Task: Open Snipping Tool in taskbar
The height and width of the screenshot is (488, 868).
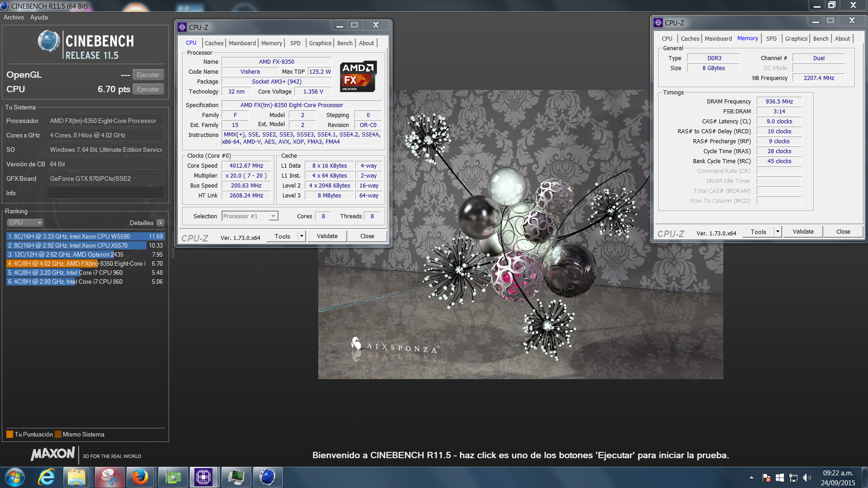Action: (109, 477)
